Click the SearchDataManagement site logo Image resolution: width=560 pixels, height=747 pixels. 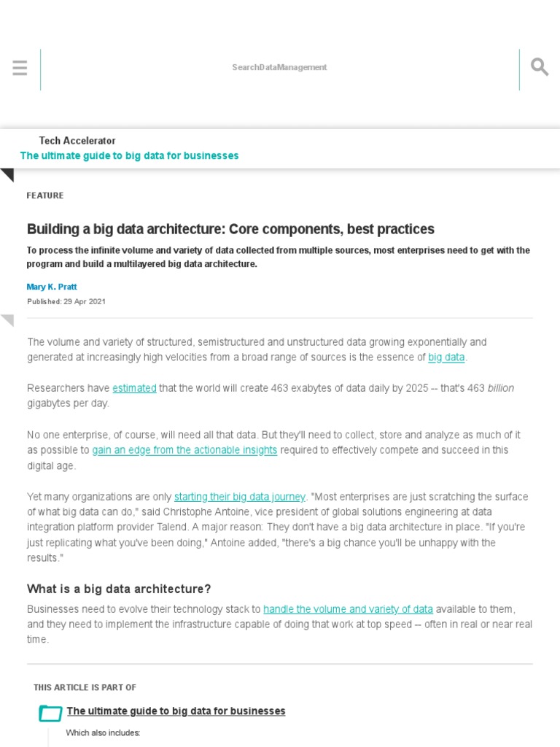tap(279, 67)
